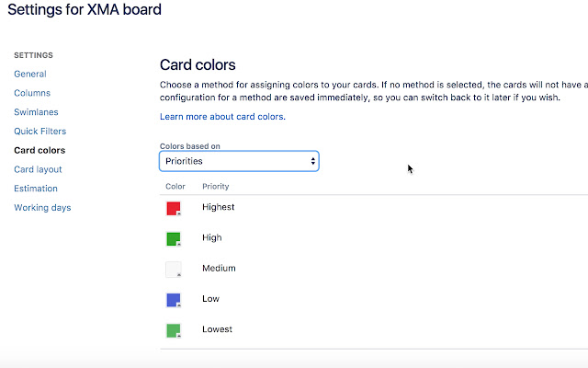This screenshot has width=588, height=368.
Task: Change the dark green High swatch
Action: click(174, 239)
